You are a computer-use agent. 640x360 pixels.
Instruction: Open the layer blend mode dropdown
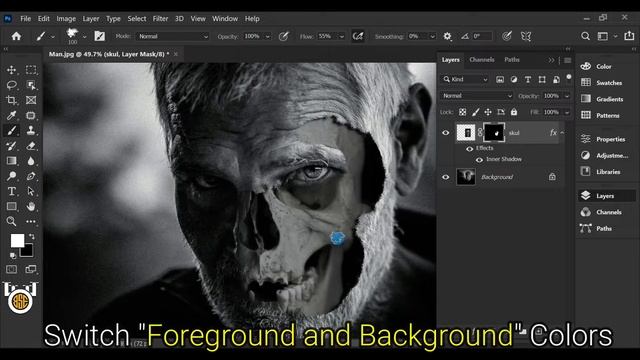(x=476, y=96)
